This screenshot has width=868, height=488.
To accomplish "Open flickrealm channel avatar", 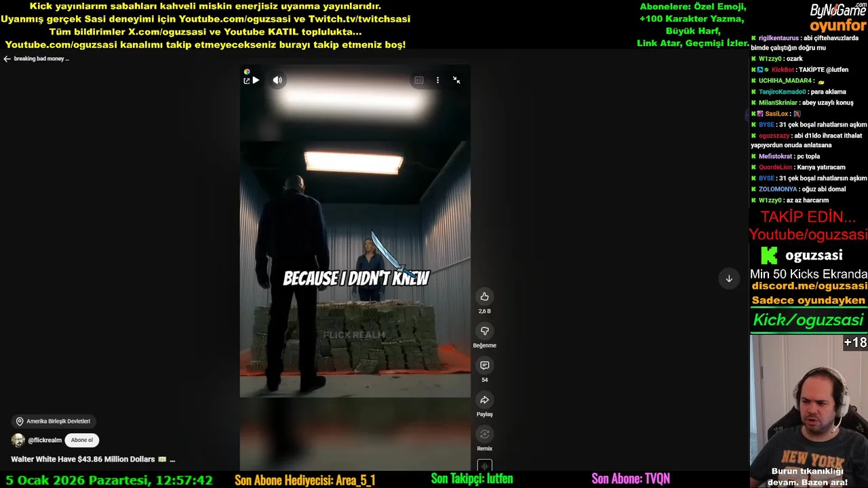I will 18,441.
